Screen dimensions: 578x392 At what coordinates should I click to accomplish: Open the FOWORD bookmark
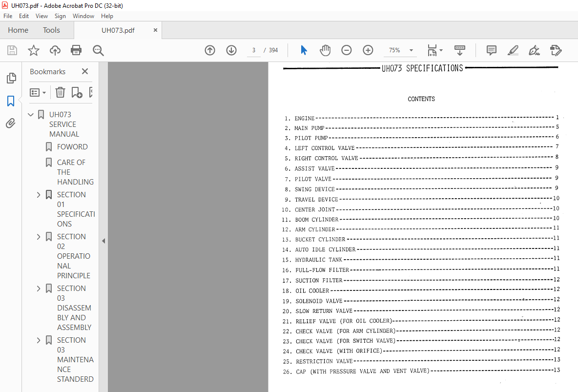72,147
